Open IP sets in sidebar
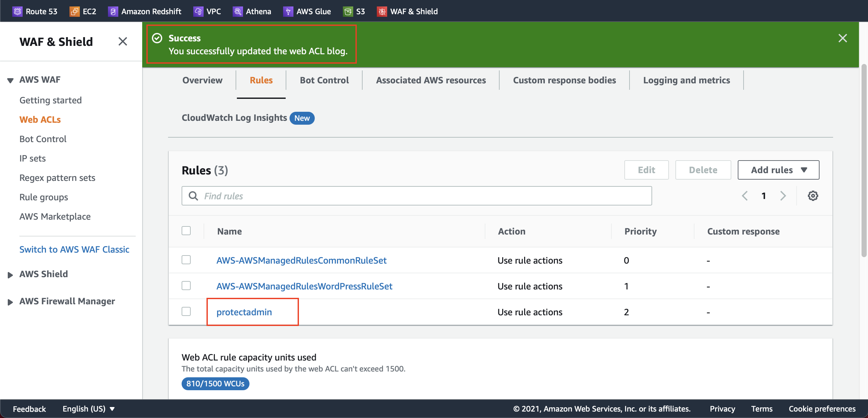 32,158
